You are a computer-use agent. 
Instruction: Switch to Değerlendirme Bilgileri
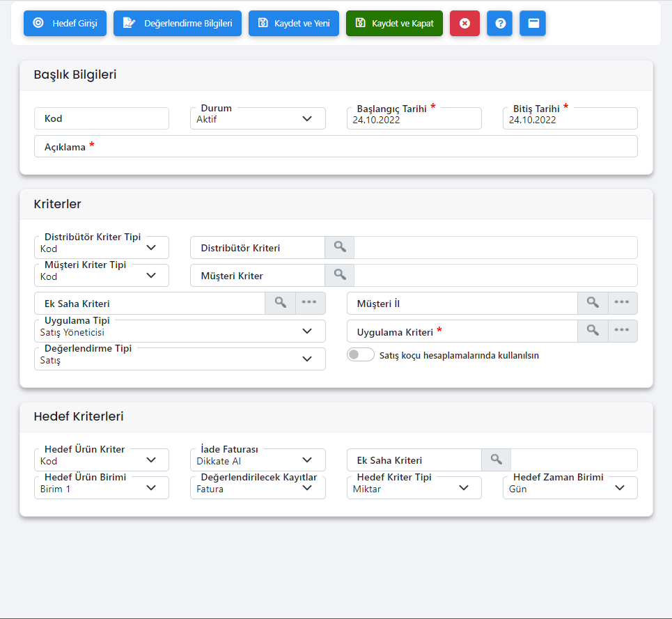(178, 23)
